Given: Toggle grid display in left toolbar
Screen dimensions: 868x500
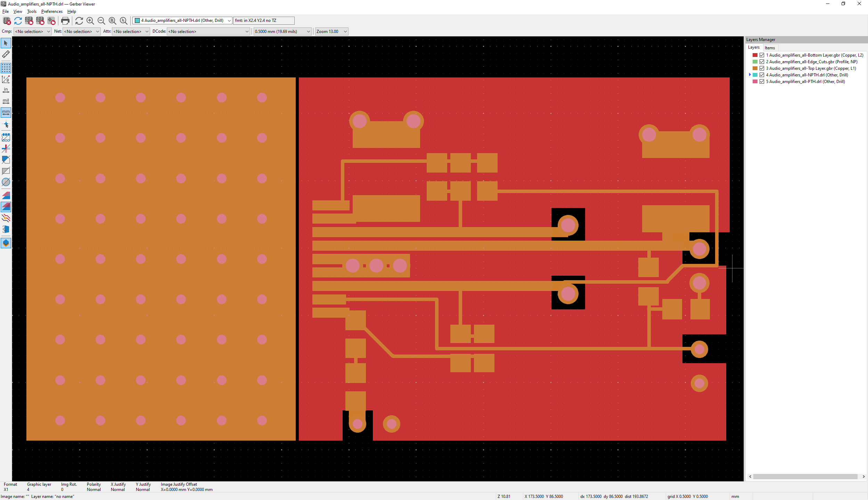Looking at the screenshot, I should (x=6, y=68).
